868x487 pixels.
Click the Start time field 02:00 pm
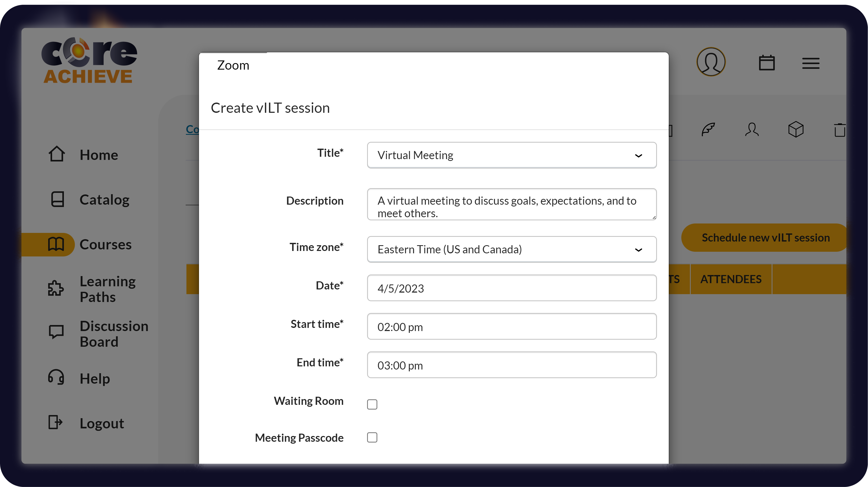(x=512, y=327)
